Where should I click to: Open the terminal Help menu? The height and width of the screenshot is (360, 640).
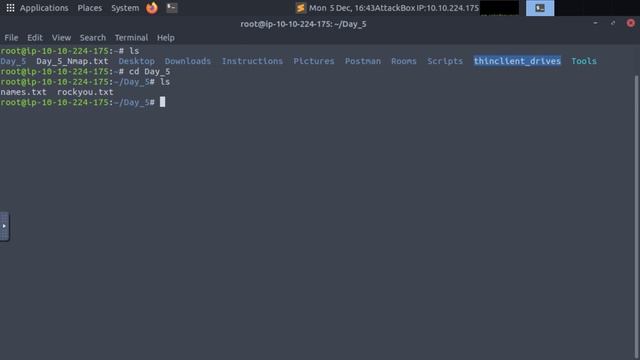[166, 38]
